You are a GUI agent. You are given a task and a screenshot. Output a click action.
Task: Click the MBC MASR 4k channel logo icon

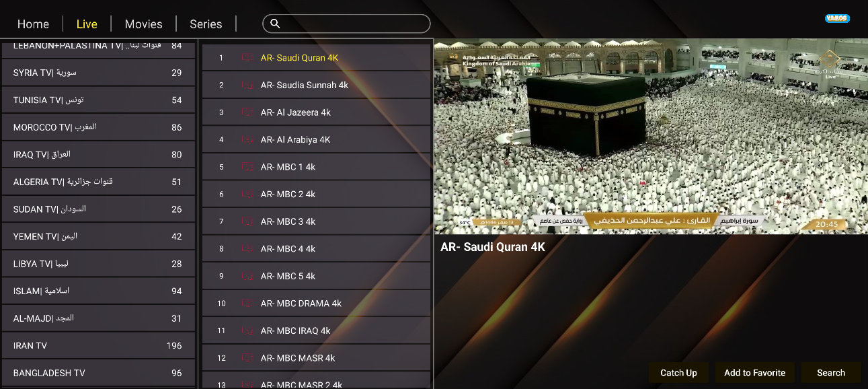coord(247,358)
